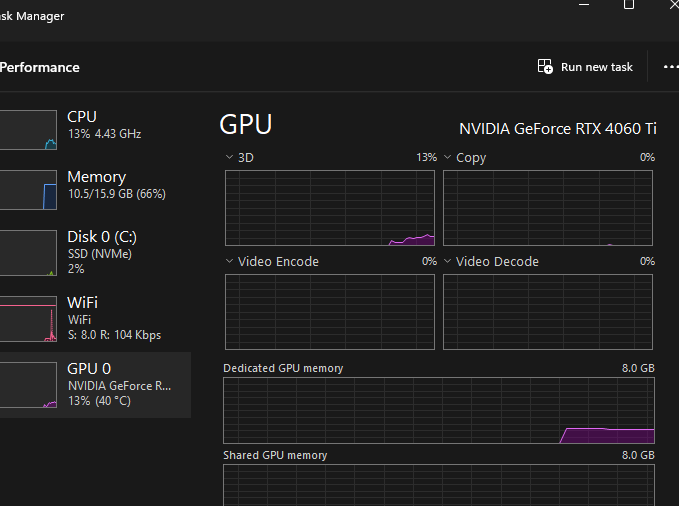Open the Copy graph engine dropdown
The width and height of the screenshot is (679, 506).
point(449,157)
